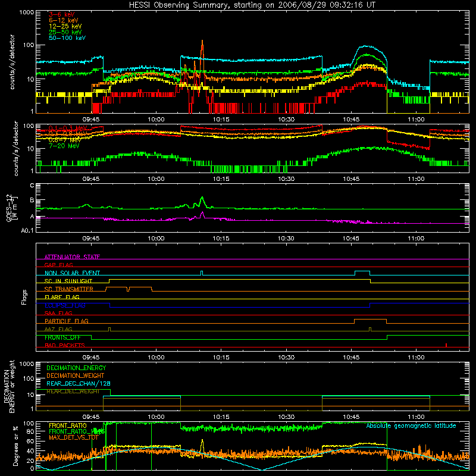
Task: Click the FLARE_FLAG label
Action: pos(62,297)
